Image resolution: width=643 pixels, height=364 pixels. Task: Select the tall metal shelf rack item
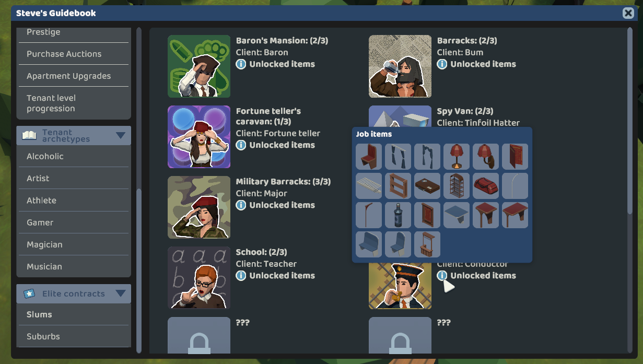tap(457, 186)
